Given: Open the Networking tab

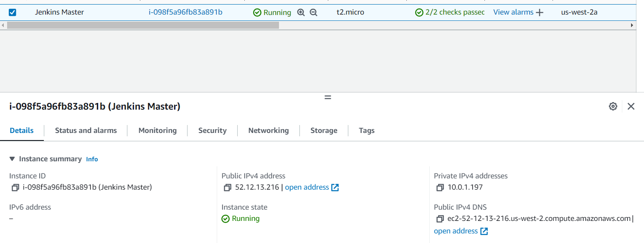Looking at the screenshot, I should [269, 130].
